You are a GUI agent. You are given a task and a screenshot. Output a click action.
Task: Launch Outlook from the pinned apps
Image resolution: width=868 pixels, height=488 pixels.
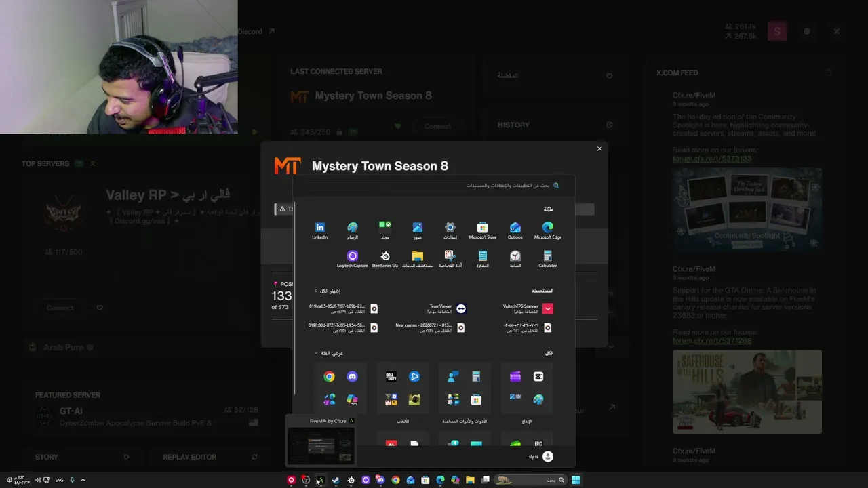pyautogui.click(x=515, y=230)
